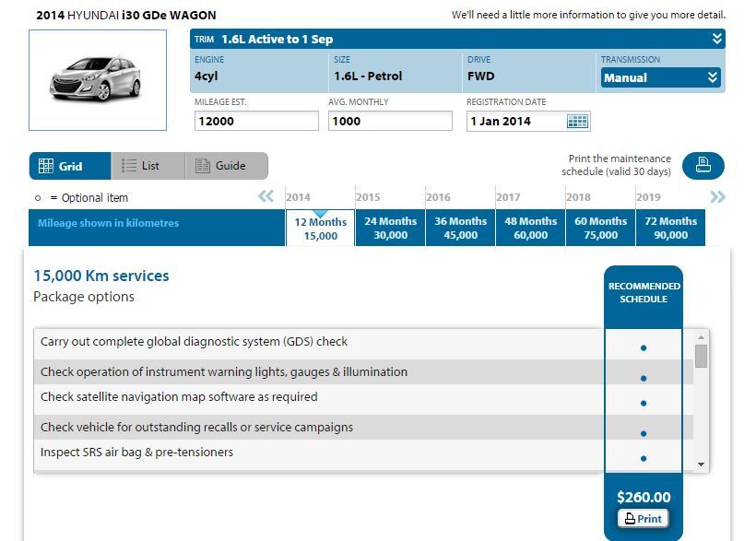Click the 2019 year label in timeline
The image size is (756, 541).
(x=648, y=197)
